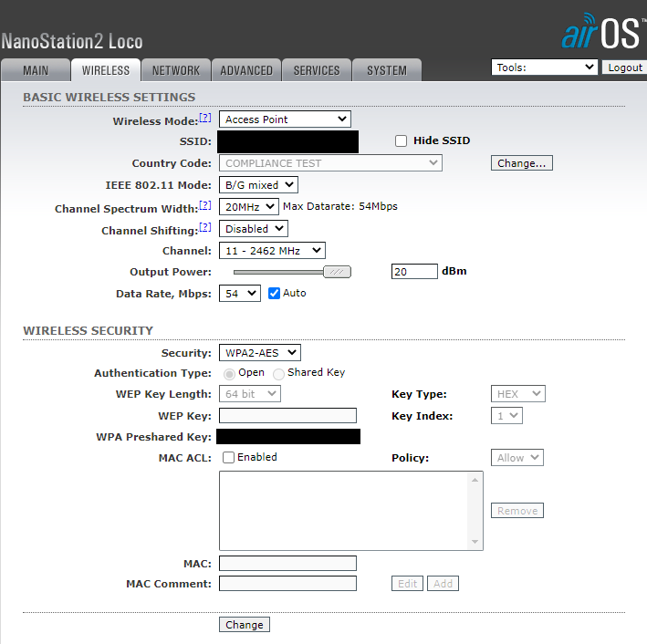Select the Open authentication radio button
The image size is (647, 644).
pos(229,374)
